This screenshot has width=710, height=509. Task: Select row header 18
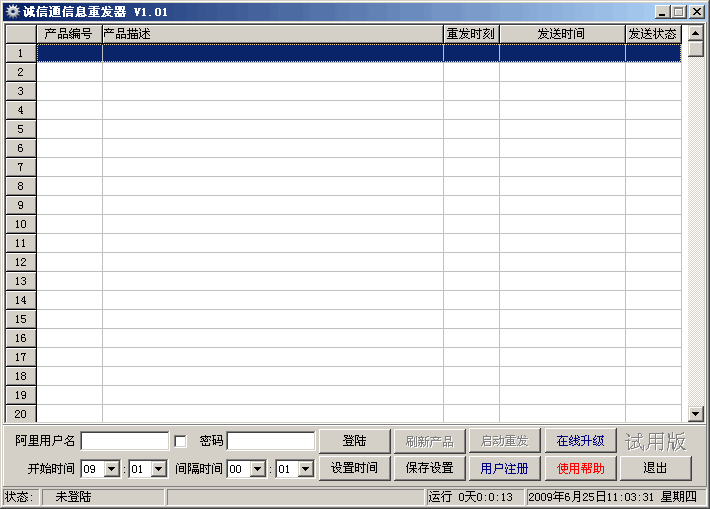(21, 376)
